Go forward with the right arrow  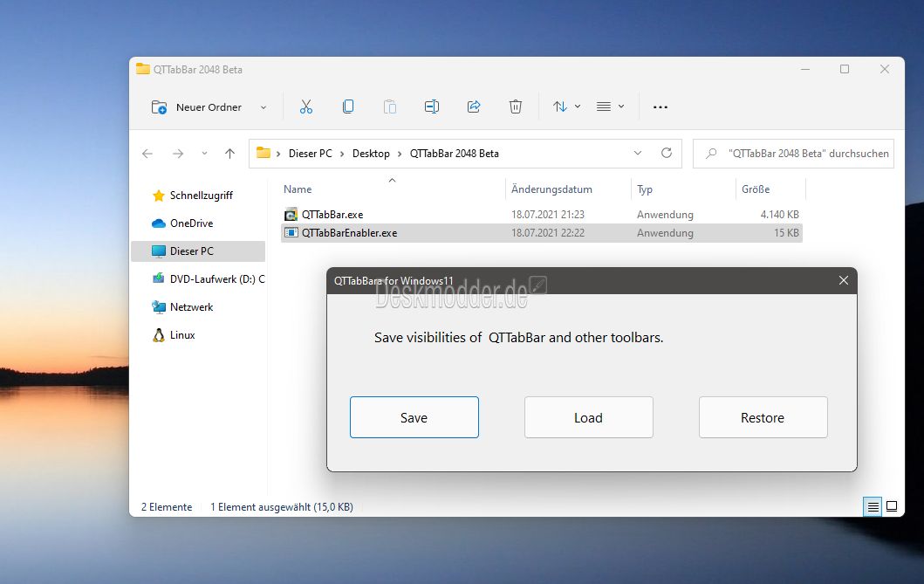(177, 154)
